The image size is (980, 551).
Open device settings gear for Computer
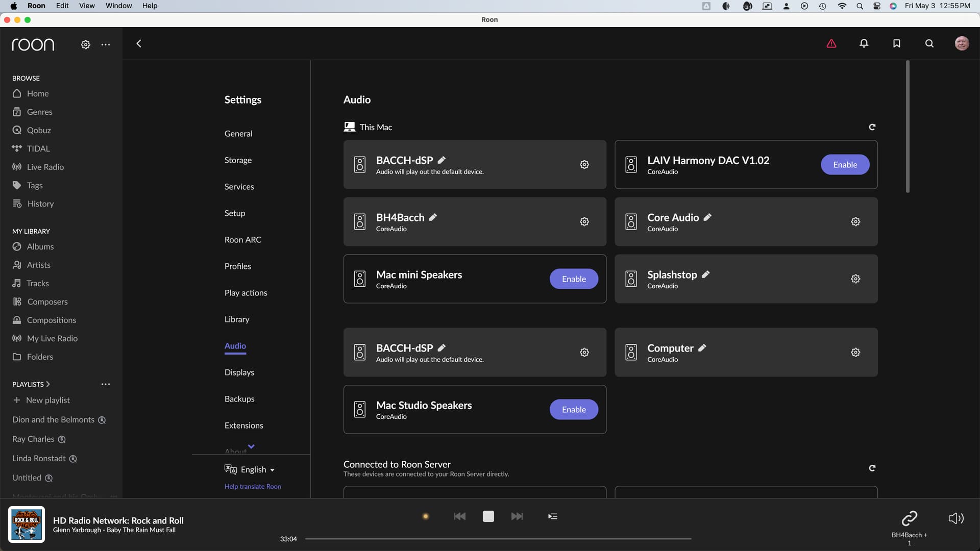856,352
